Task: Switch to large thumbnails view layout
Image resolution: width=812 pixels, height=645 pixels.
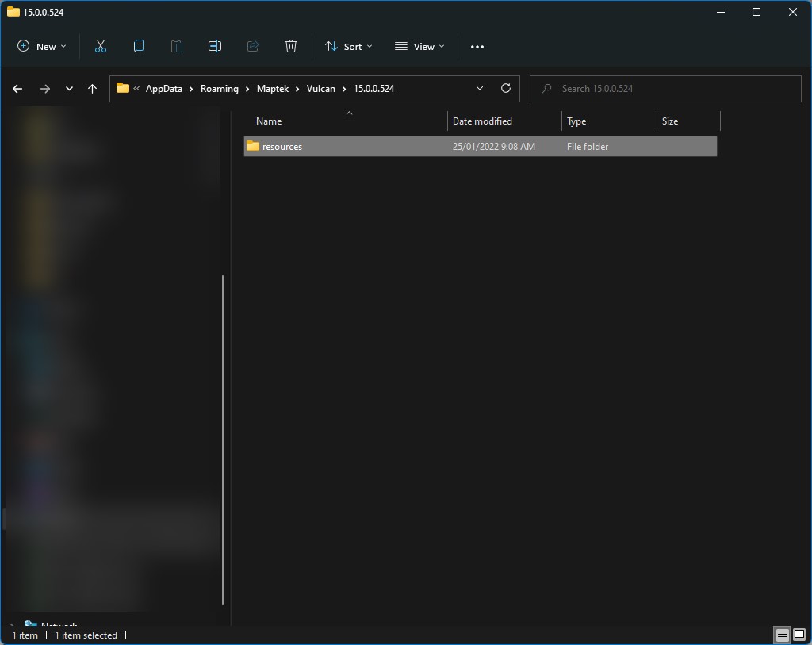Action: (x=799, y=635)
